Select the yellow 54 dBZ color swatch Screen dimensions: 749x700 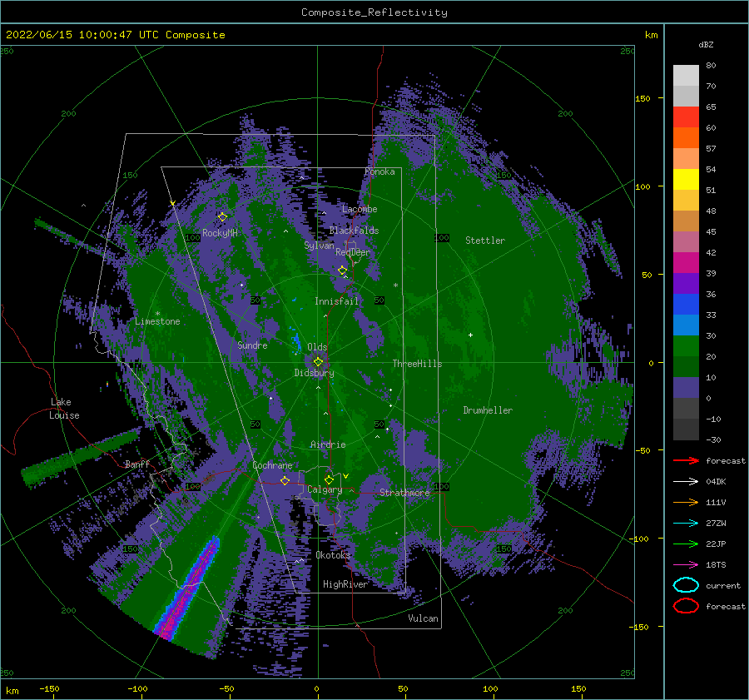point(686,179)
